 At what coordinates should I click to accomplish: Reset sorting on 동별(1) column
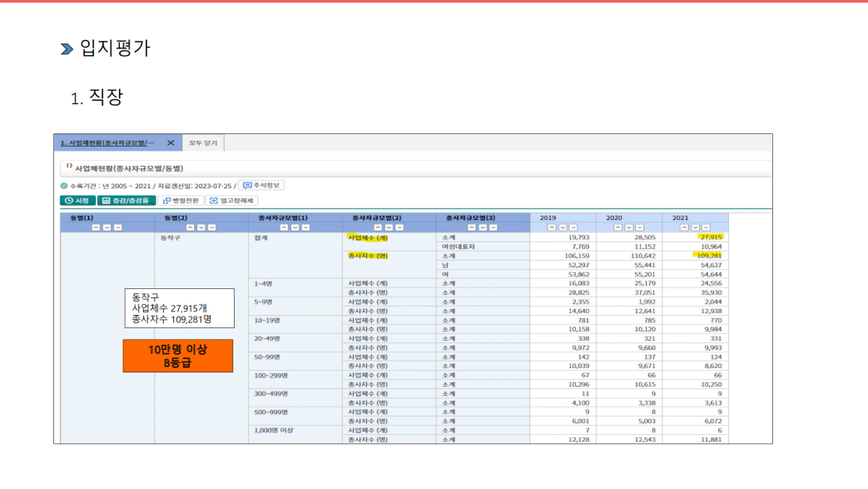coord(117,227)
